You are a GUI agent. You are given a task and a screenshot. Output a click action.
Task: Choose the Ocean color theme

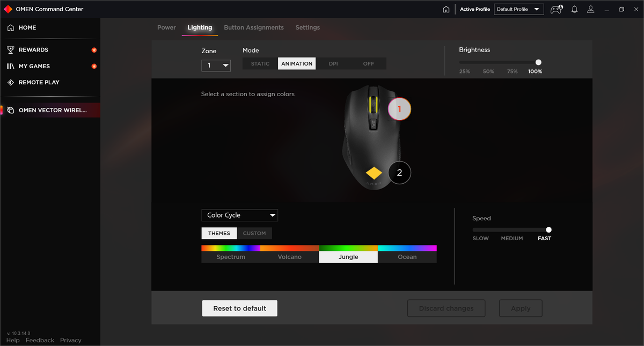click(x=407, y=254)
